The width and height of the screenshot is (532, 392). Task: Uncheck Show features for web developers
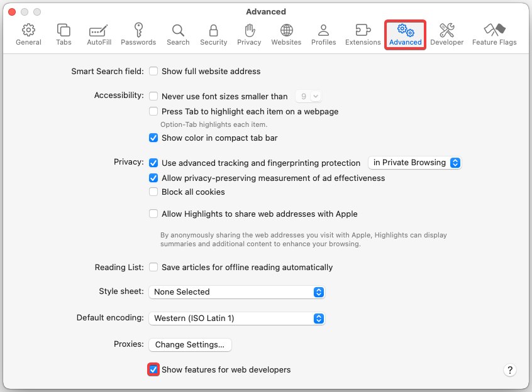pyautogui.click(x=153, y=370)
